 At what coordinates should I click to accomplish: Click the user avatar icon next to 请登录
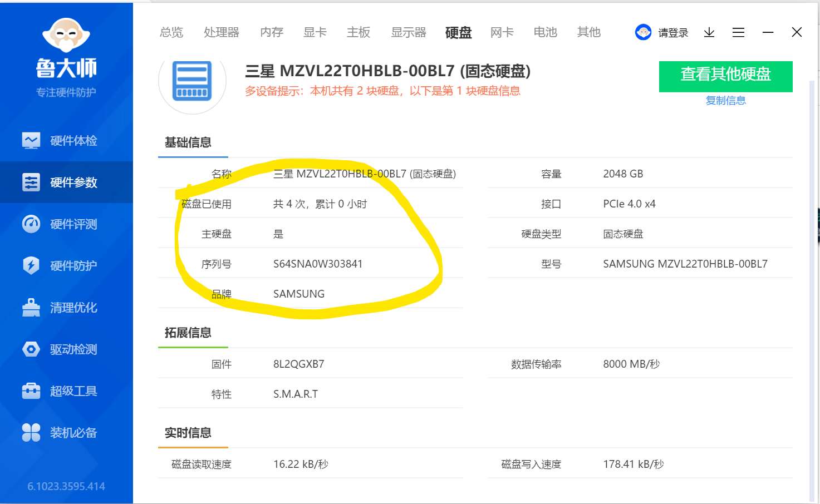[x=643, y=32]
